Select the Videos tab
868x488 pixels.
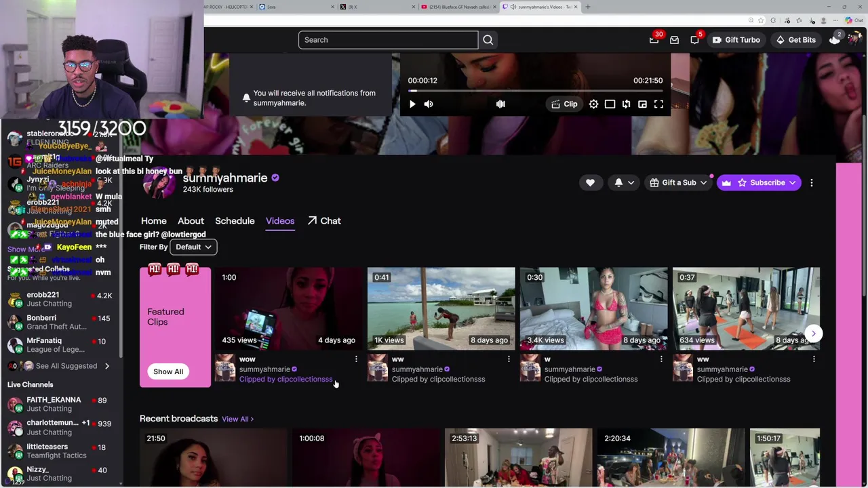click(x=280, y=221)
